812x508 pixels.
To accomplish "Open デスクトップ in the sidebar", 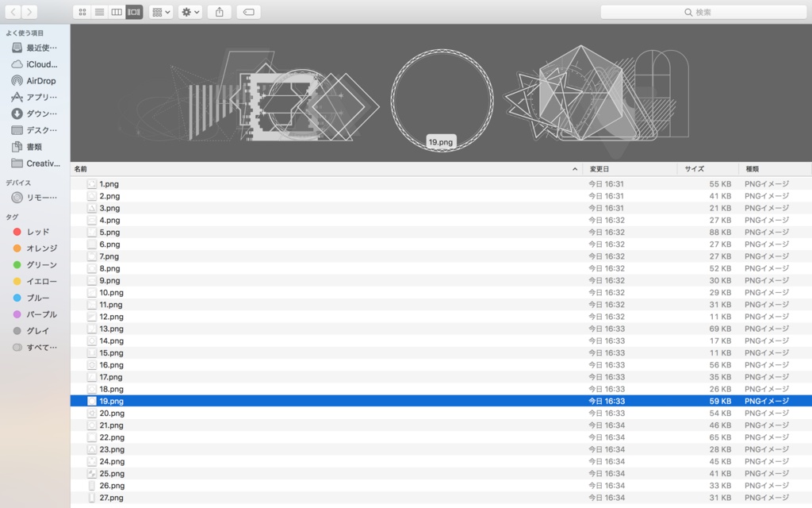I will point(35,130).
